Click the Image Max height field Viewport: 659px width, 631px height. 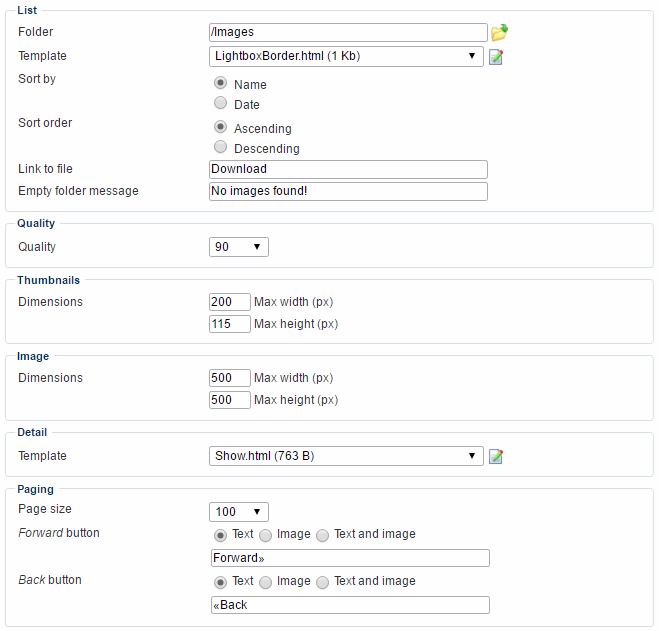(229, 400)
